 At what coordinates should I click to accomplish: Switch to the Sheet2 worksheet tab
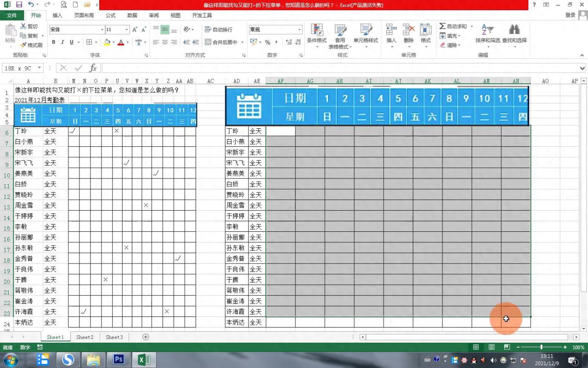click(85, 337)
